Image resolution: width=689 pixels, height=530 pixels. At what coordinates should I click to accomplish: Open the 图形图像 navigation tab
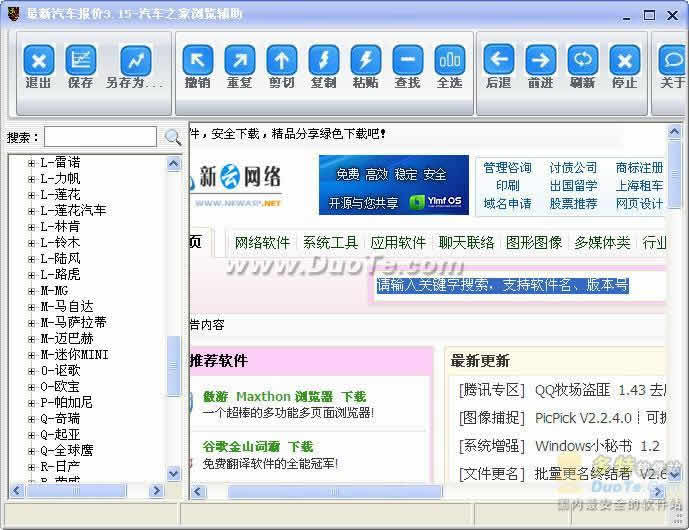tap(534, 243)
